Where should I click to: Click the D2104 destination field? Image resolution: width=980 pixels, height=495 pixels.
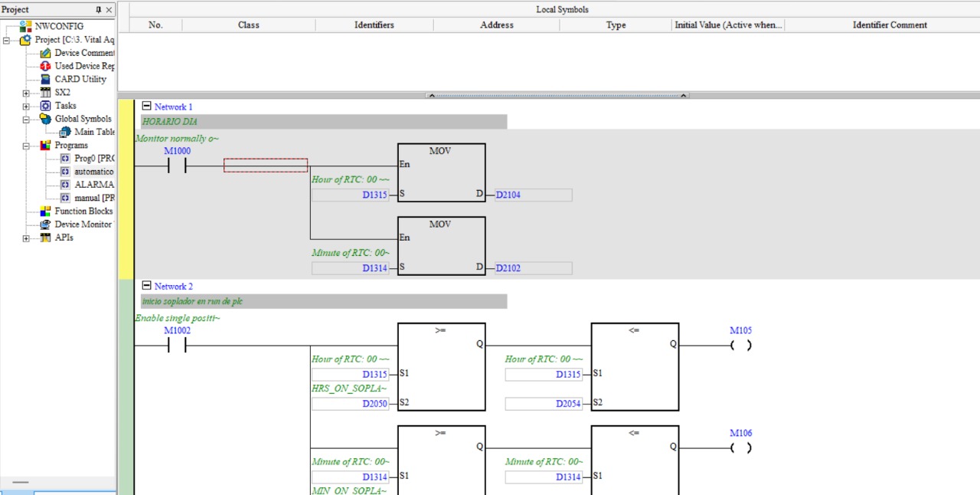[534, 195]
